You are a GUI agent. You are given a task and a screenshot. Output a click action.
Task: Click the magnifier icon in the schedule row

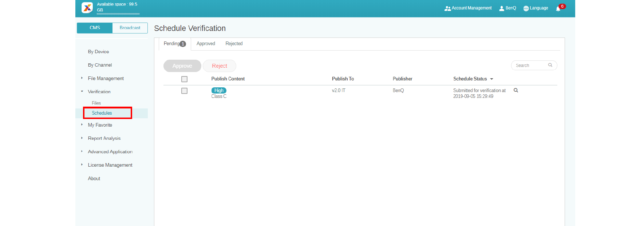pos(516,90)
